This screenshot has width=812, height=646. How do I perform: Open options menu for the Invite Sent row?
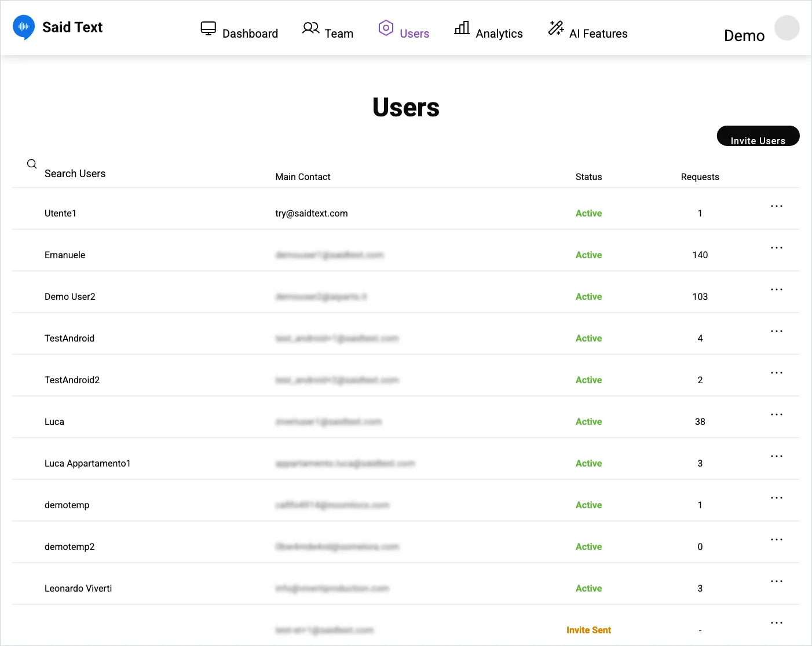tap(777, 623)
